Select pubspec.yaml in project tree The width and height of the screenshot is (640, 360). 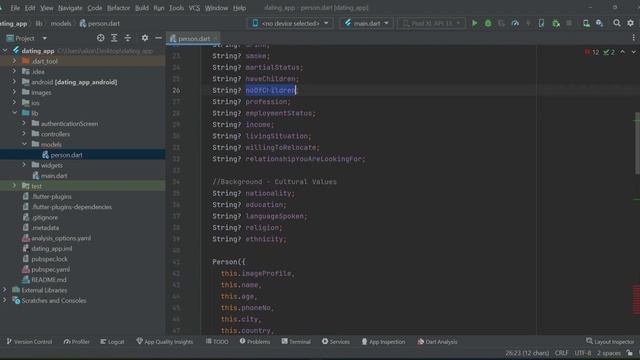tap(50, 269)
